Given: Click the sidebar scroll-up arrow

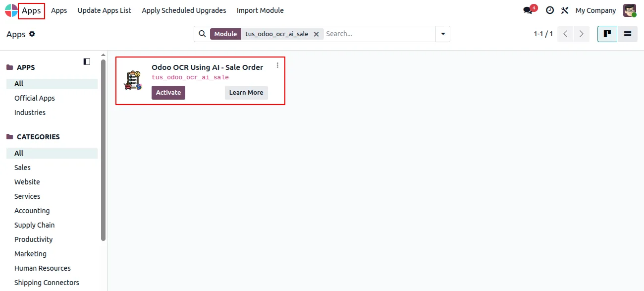Looking at the screenshot, I should (x=103, y=55).
